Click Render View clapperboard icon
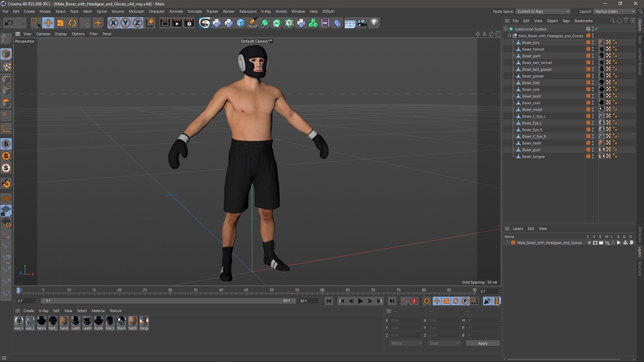 point(165,23)
